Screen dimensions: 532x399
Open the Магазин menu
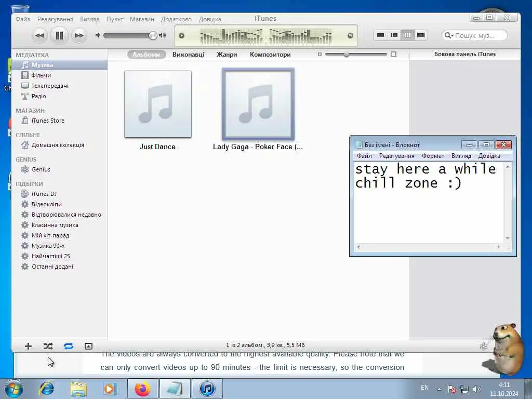click(142, 19)
